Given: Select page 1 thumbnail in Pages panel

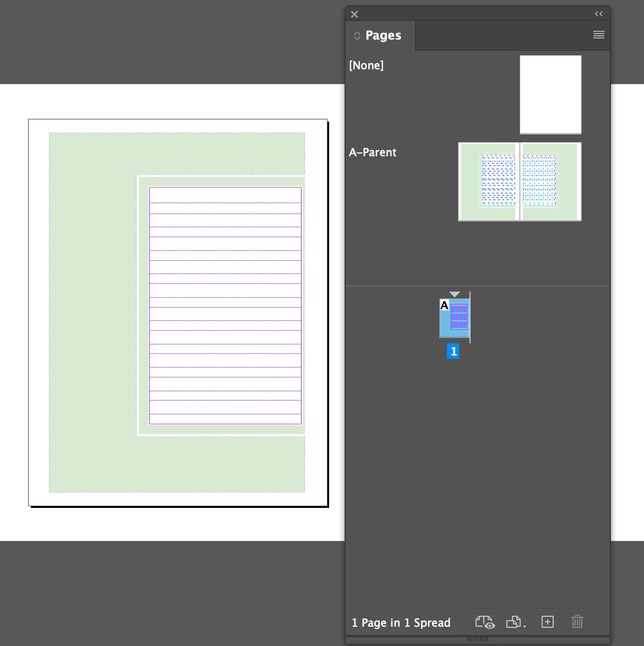Looking at the screenshot, I should pos(455,318).
